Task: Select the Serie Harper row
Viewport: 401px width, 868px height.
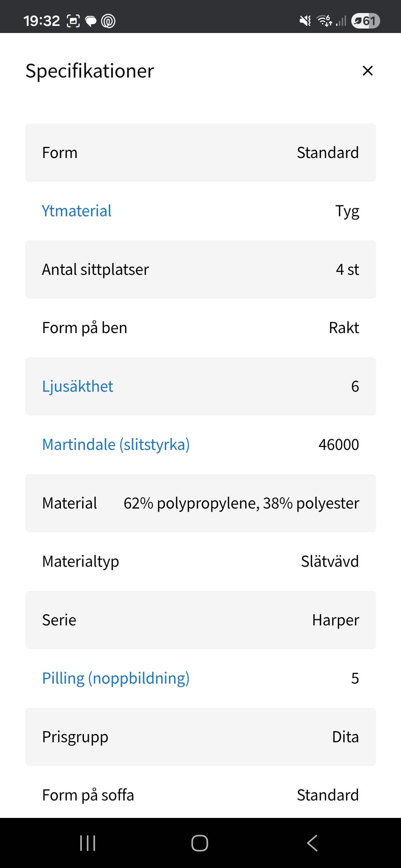Action: pos(200,620)
